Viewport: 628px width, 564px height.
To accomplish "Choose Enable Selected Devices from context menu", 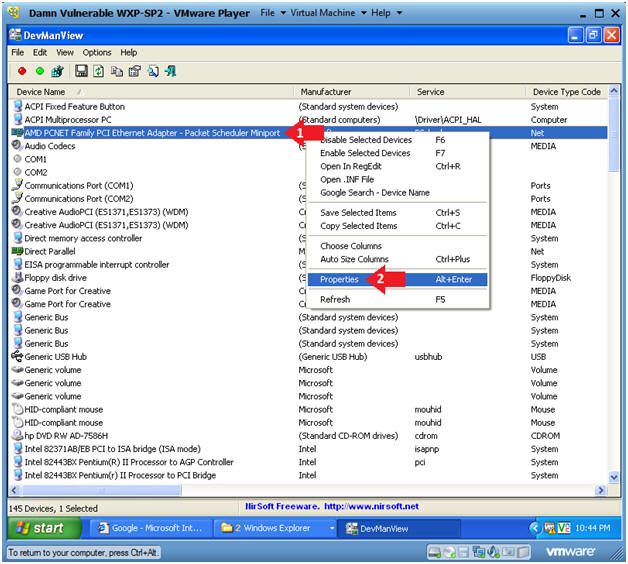I will click(x=397, y=153).
